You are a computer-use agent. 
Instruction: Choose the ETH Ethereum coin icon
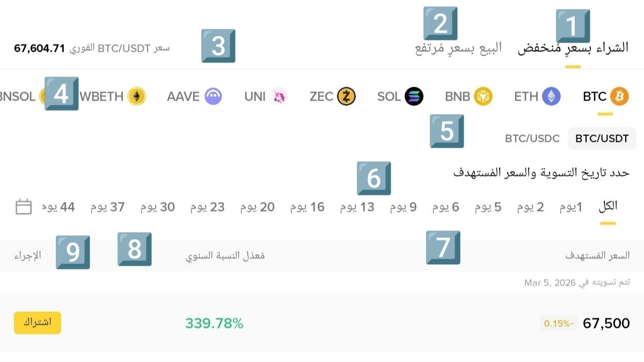[551, 97]
